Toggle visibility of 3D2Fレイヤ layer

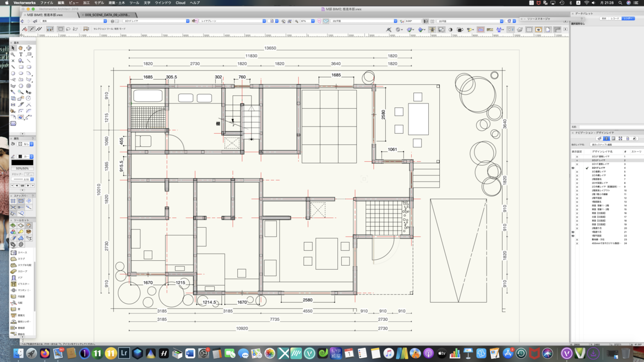pyautogui.click(x=577, y=160)
